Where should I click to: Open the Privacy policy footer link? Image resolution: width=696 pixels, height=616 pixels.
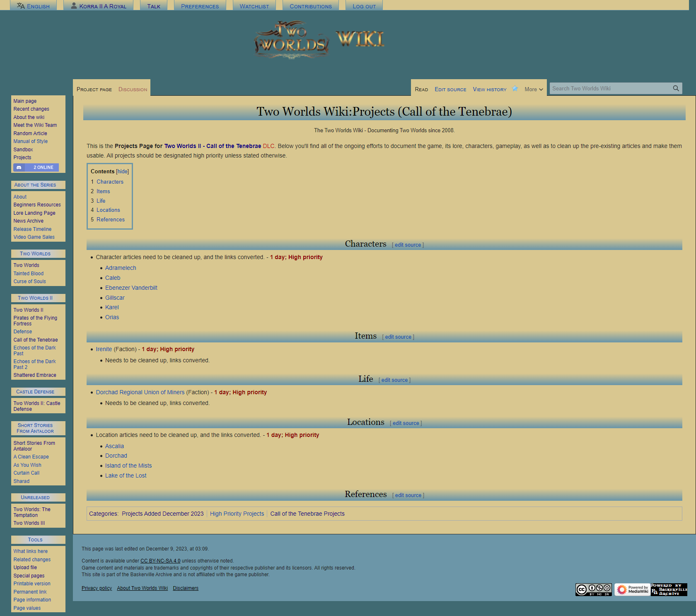(x=97, y=588)
